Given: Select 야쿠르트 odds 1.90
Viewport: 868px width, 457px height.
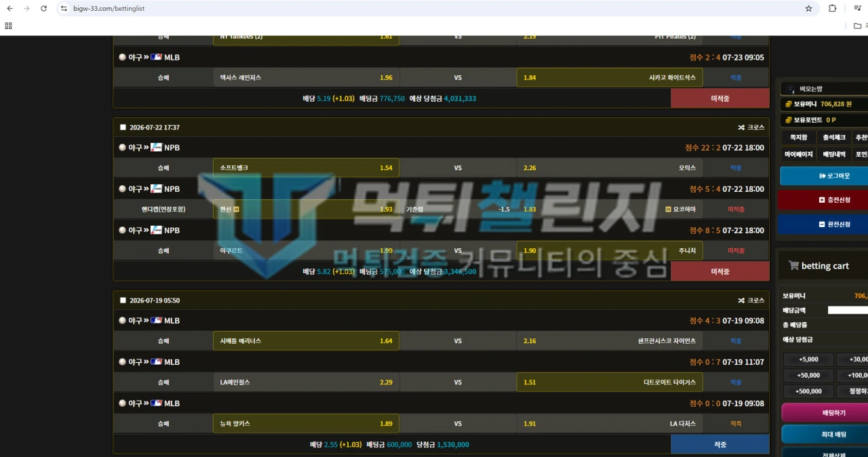Looking at the screenshot, I should click(x=306, y=251).
